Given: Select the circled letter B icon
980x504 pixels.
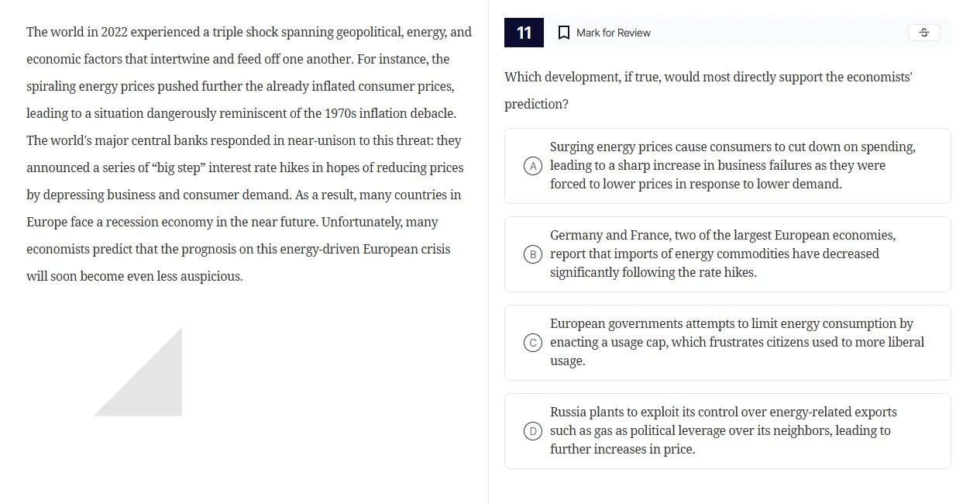Looking at the screenshot, I should pos(532,254).
